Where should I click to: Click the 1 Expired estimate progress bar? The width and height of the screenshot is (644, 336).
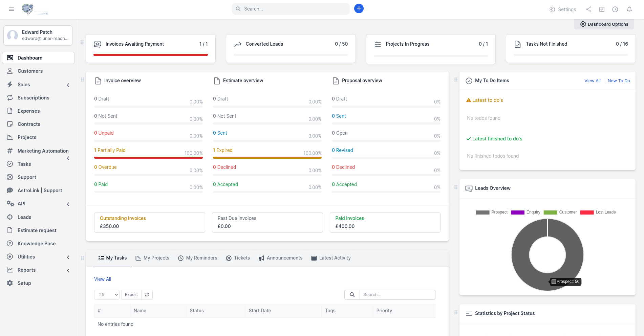[267, 158]
